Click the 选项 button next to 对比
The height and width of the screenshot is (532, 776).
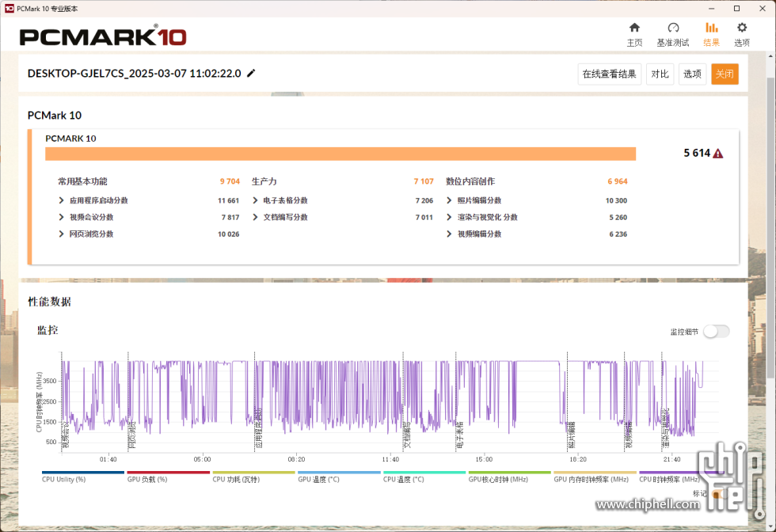(692, 74)
